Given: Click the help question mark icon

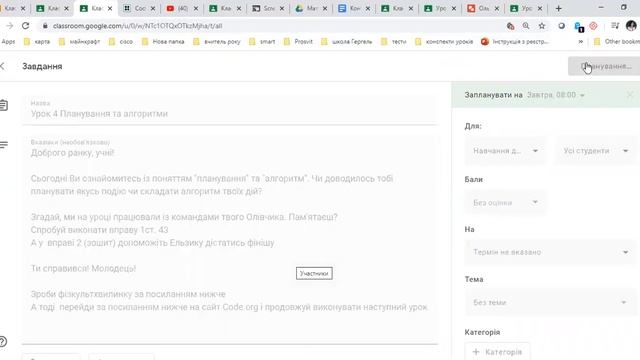Looking at the screenshot, I should click(x=3, y=341).
